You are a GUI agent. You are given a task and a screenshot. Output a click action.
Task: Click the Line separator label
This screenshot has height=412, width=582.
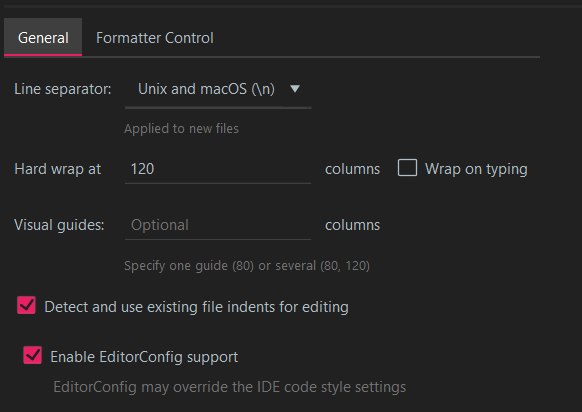pos(63,89)
